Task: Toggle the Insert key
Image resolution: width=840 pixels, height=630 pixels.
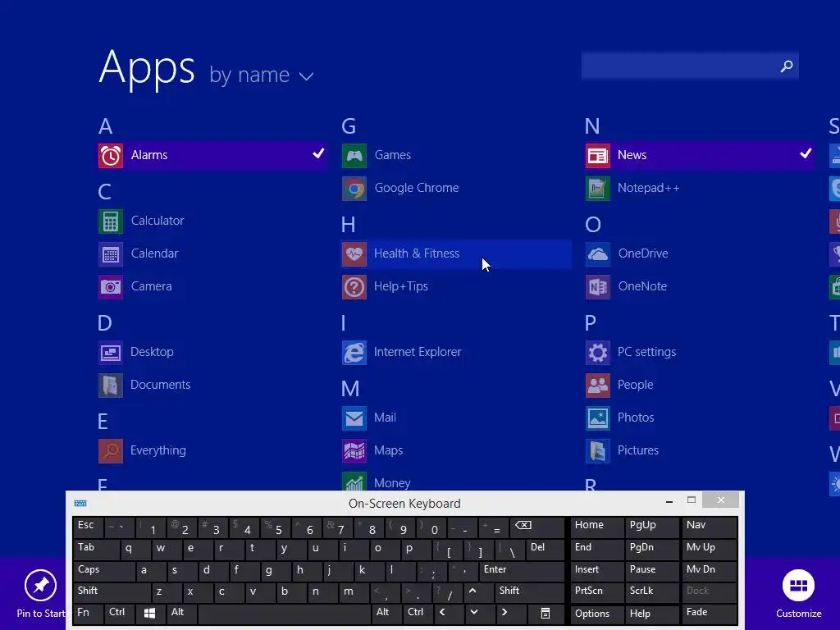Action: (596, 570)
